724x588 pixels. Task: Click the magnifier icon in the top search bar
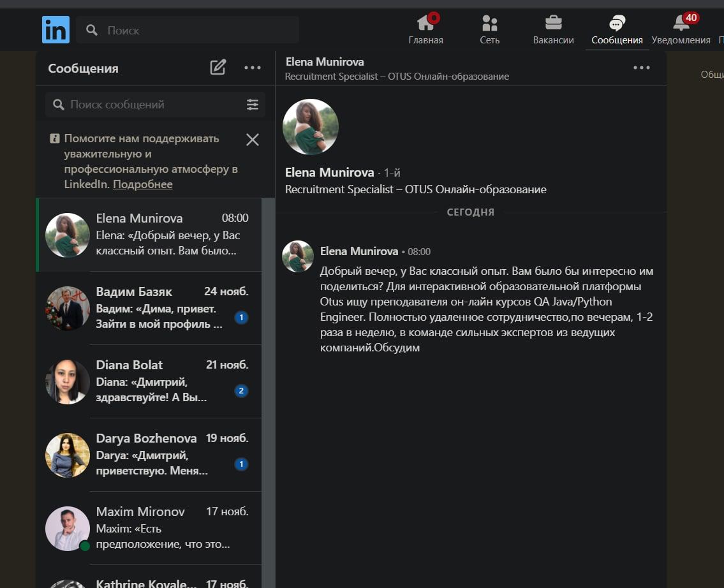pyautogui.click(x=92, y=31)
